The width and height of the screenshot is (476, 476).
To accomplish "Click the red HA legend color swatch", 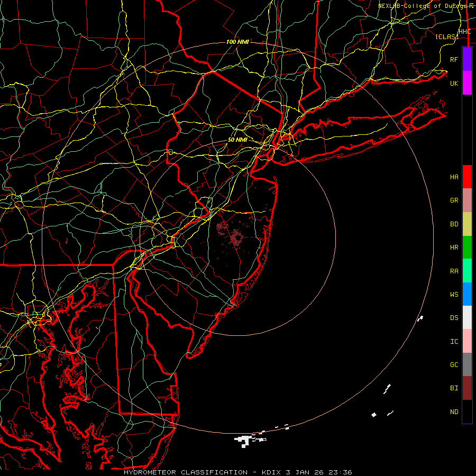I will click(467, 177).
